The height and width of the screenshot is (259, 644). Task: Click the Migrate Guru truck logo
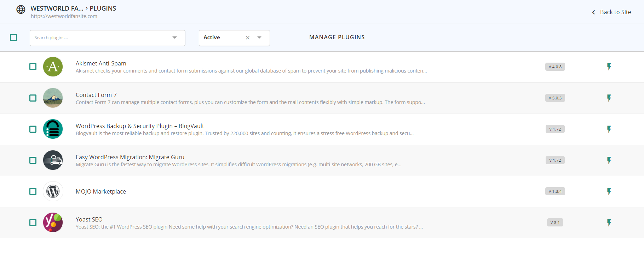pyautogui.click(x=53, y=160)
